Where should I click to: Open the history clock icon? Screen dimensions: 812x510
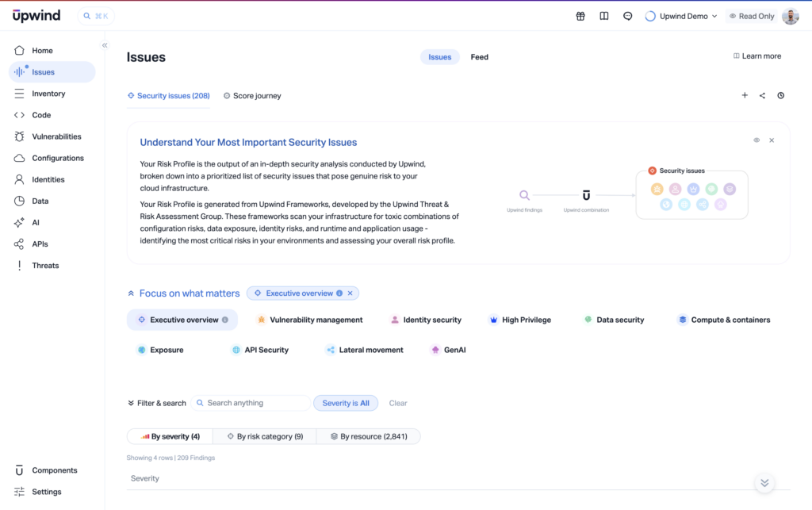tap(780, 96)
